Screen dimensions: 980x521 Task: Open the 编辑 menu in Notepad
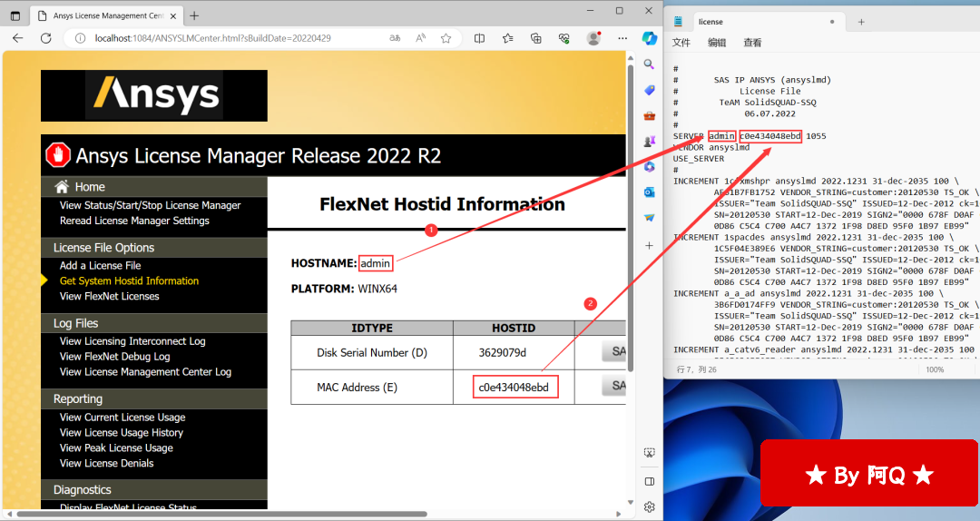coord(717,43)
